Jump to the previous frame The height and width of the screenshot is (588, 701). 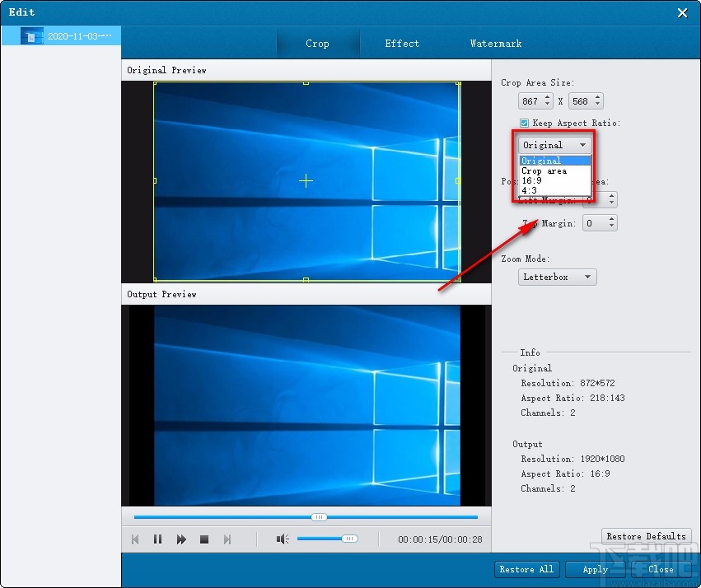(135, 539)
